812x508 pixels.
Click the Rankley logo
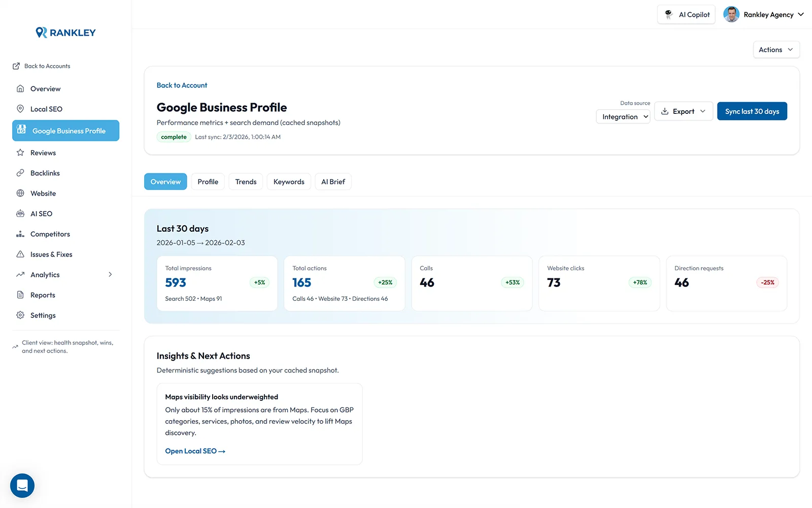pos(65,32)
